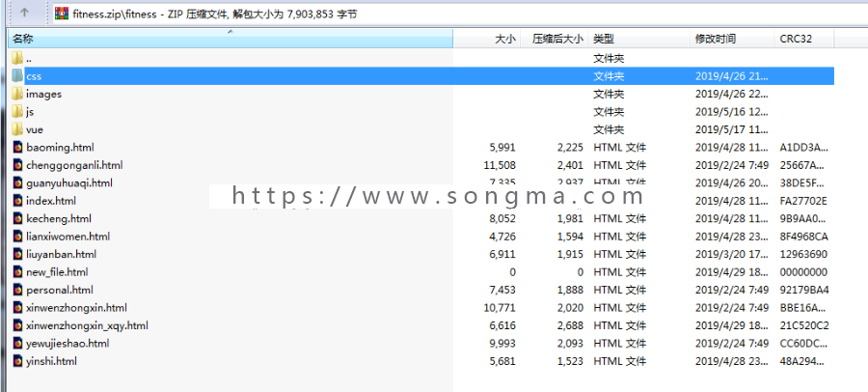868x392 pixels.
Task: Select the yinshi.html file name
Action: 51,361
